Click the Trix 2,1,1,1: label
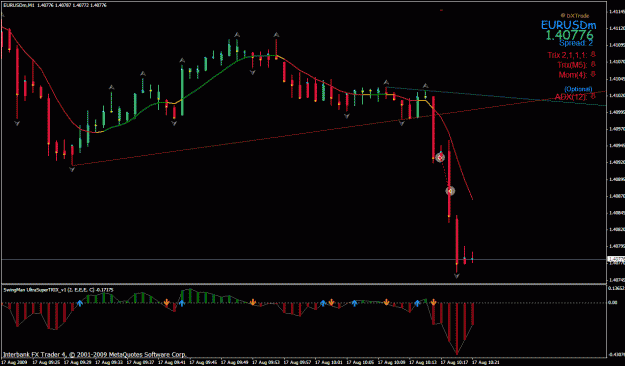625x366 pixels. pos(567,55)
